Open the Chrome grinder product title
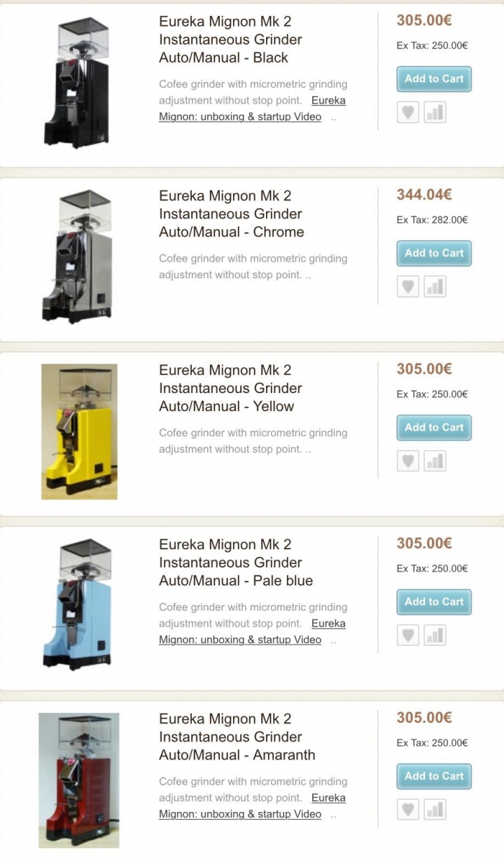The image size is (504, 863). [x=232, y=214]
